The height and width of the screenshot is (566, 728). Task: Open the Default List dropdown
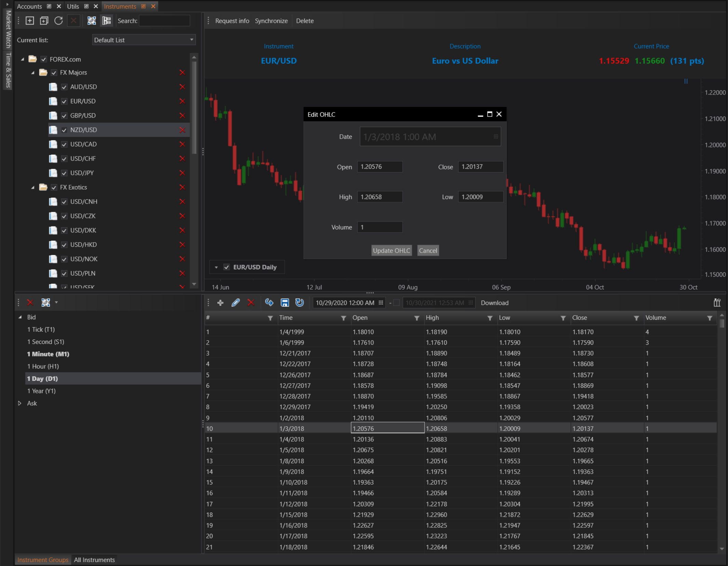pos(144,40)
